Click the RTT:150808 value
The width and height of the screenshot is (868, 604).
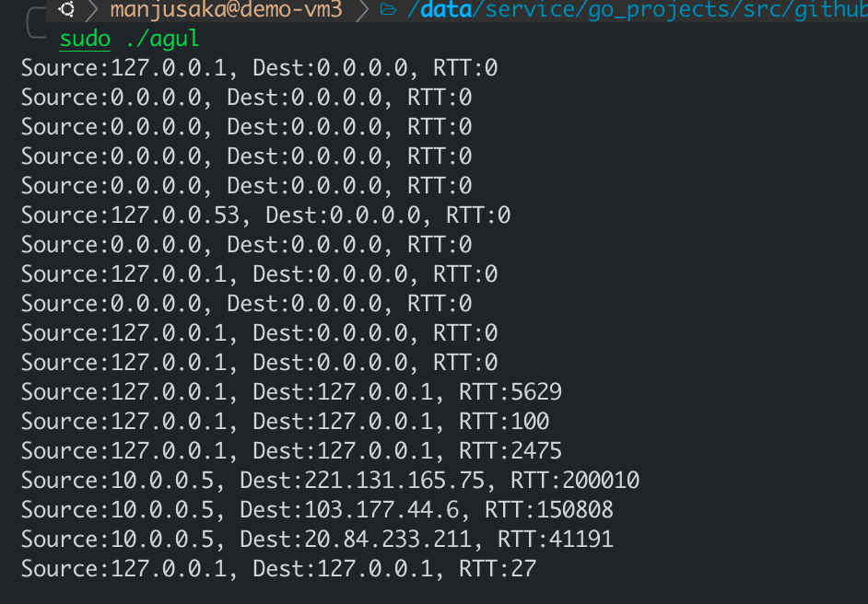click(x=550, y=510)
